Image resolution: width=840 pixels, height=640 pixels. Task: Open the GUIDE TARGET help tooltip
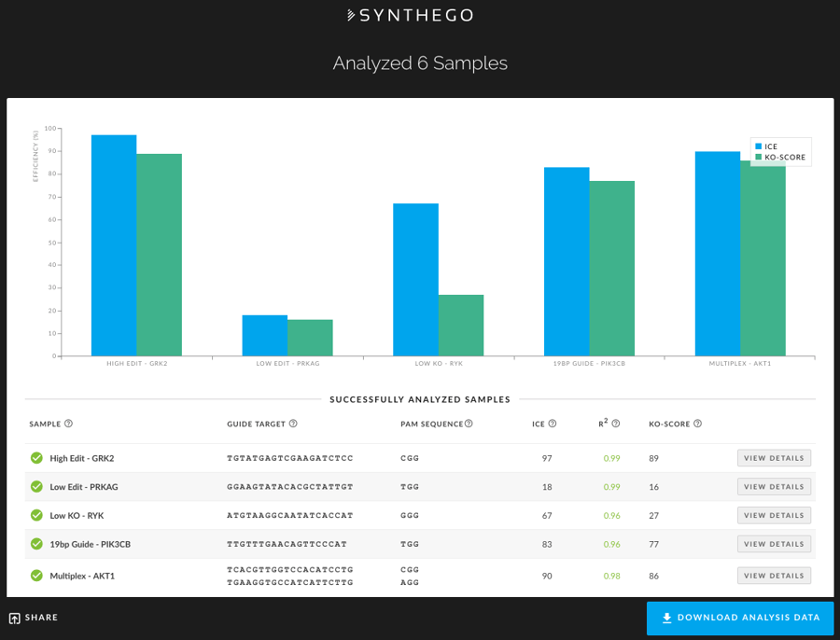pos(292,424)
